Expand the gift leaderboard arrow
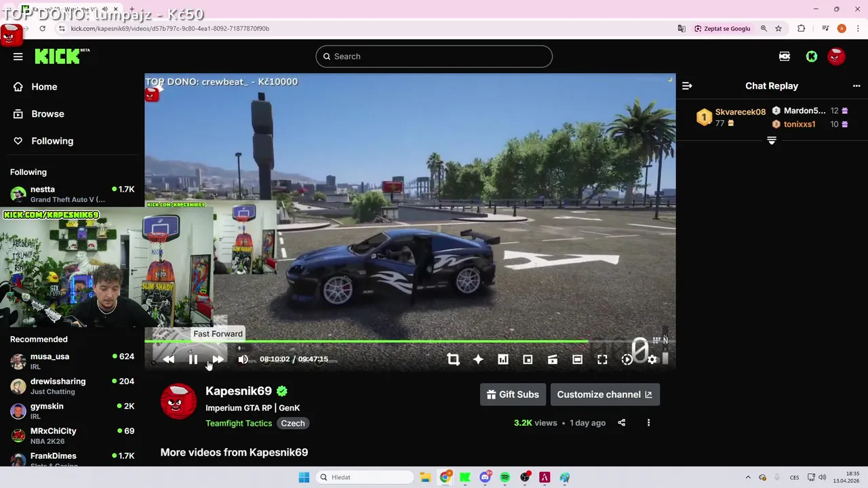This screenshot has width=868, height=488. pos(772,140)
